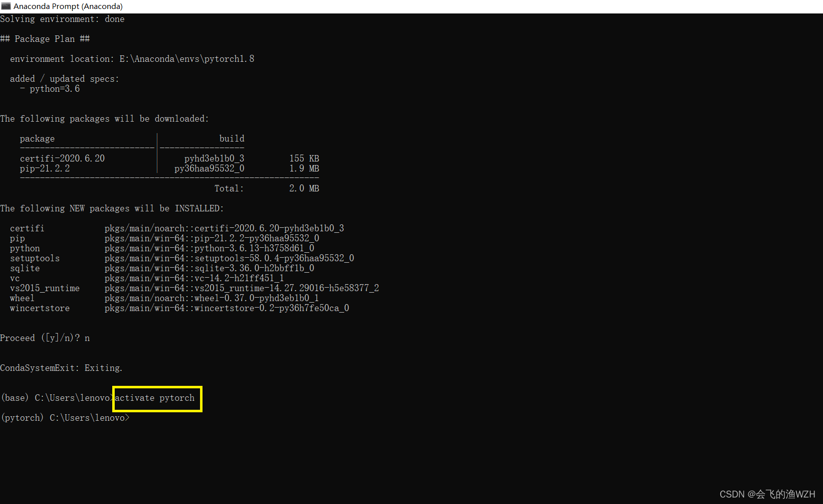Click the 'pyhd3eb1b0_3' build value
The width and height of the screenshot is (823, 504).
click(214, 159)
